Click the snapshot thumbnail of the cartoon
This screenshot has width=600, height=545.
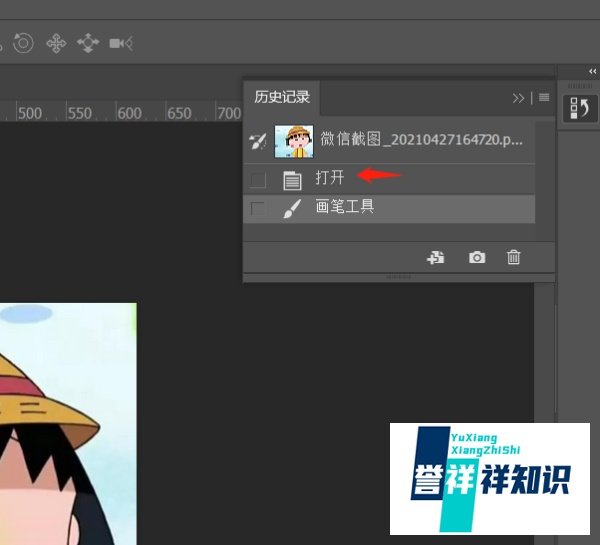pyautogui.click(x=294, y=141)
